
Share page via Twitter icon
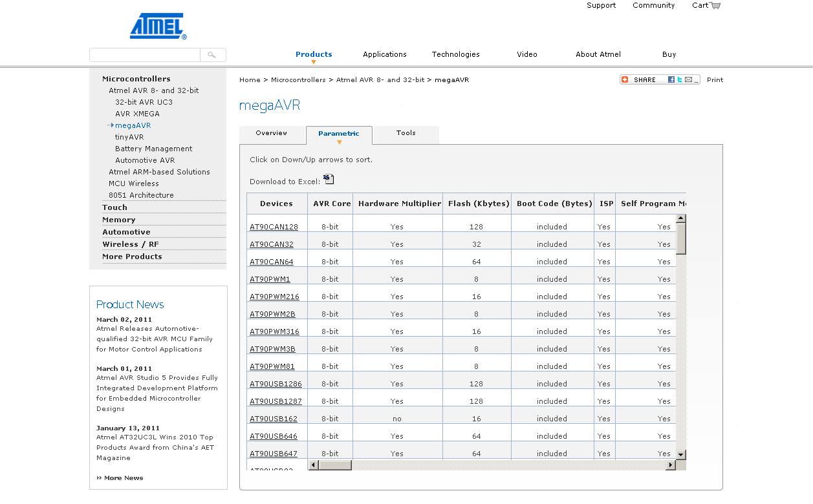point(679,80)
